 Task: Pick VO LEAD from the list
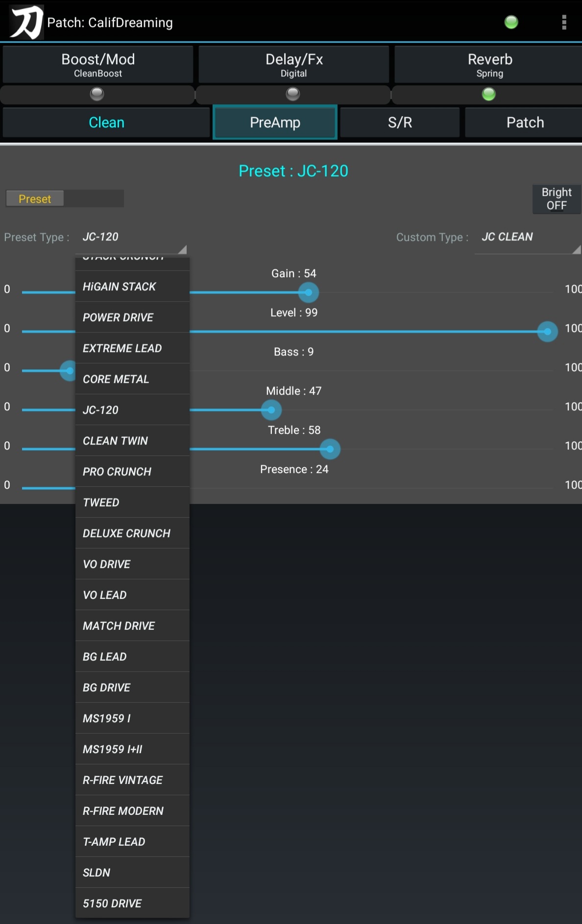click(132, 595)
